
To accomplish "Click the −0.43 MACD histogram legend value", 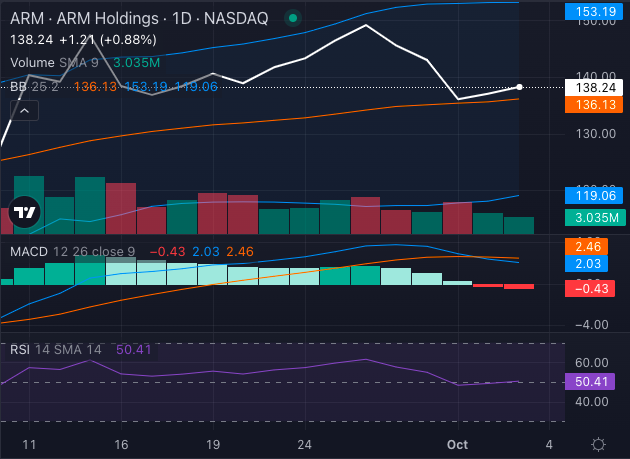I will (x=168, y=252).
